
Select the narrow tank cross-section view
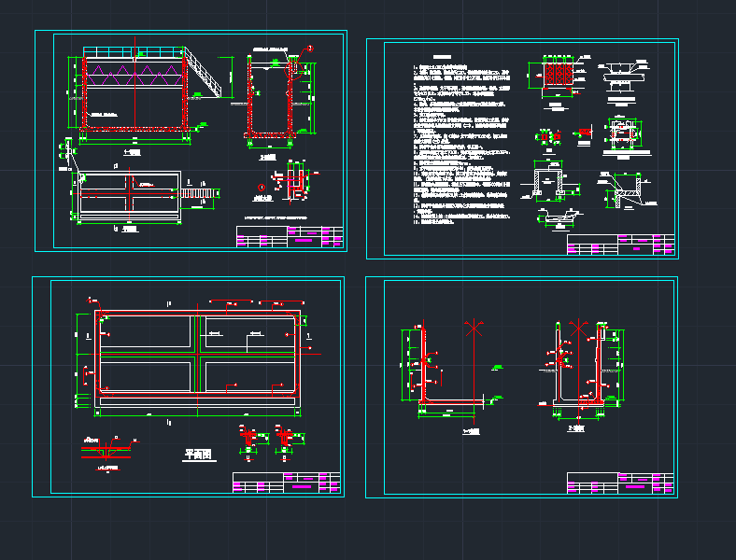point(275,98)
